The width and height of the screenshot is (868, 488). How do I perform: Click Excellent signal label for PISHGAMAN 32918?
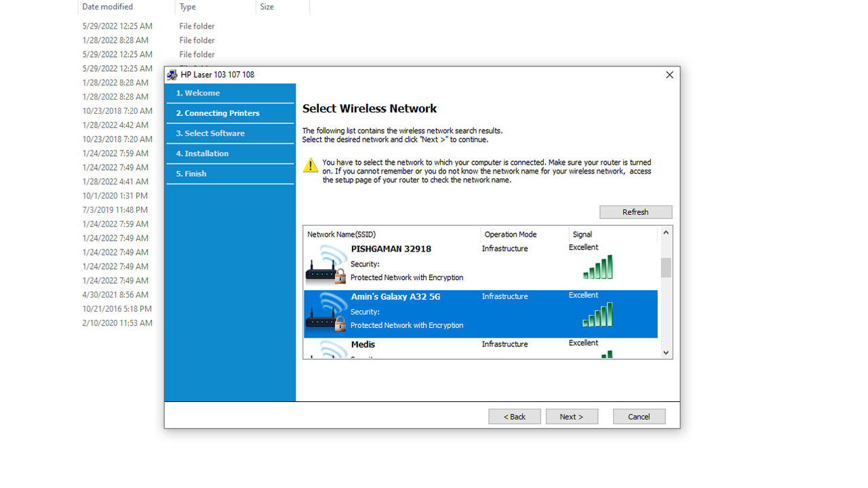point(583,247)
